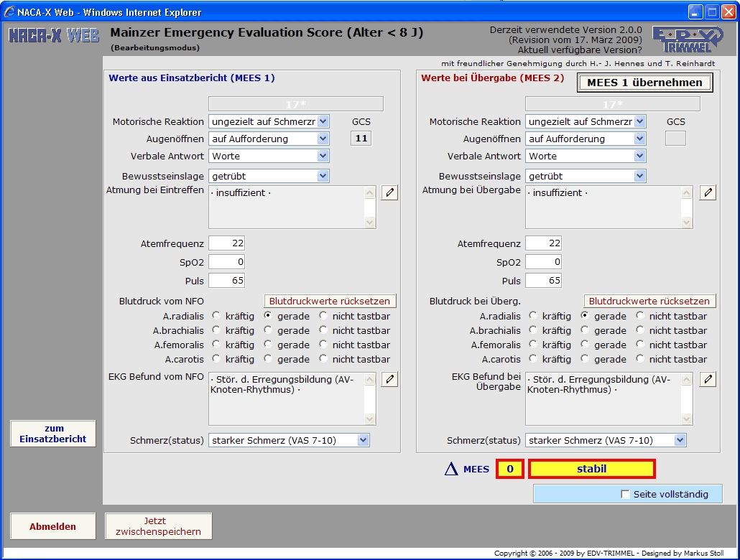Open Augenöffnen dropdown in MEES 1
Image resolution: width=740 pixels, height=560 pixels.
click(269, 139)
